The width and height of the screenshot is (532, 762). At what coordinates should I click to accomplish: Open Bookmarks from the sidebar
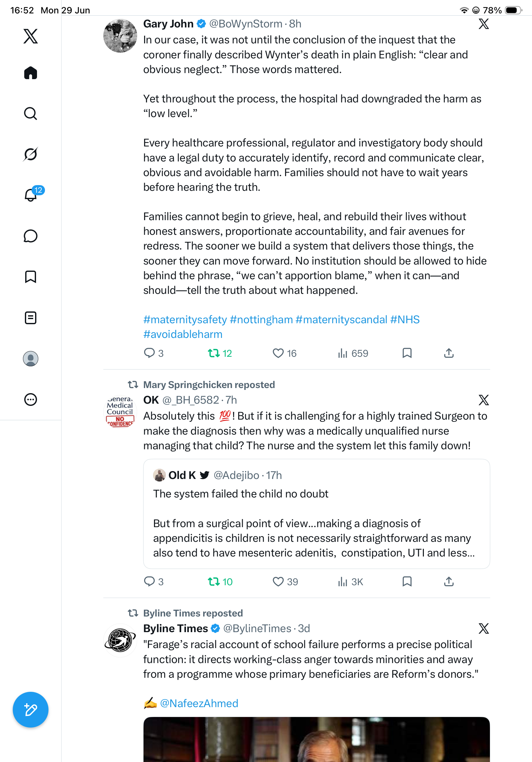(31, 277)
